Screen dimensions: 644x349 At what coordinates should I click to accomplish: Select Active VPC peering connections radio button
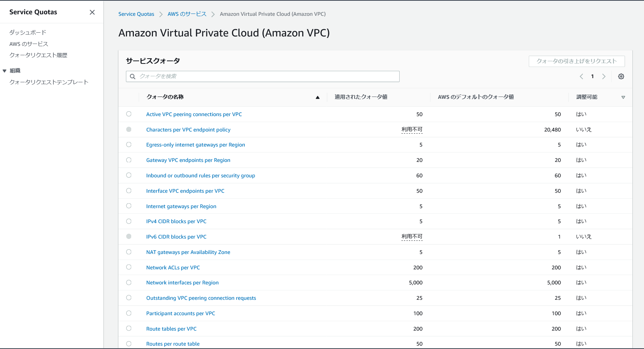click(x=129, y=114)
